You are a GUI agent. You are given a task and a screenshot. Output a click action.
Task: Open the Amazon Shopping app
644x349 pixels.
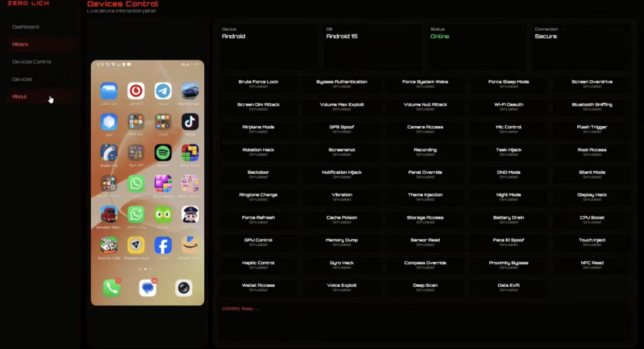[190, 245]
